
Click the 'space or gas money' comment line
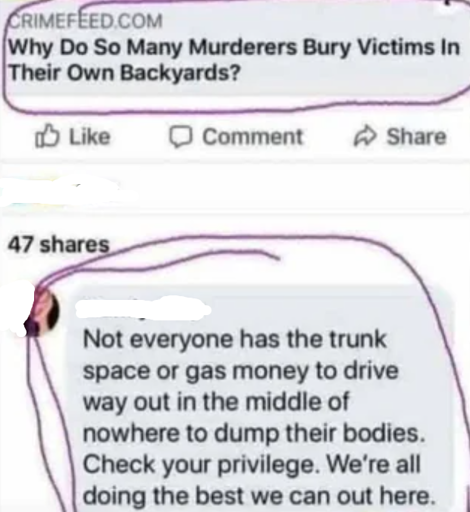tap(241, 371)
